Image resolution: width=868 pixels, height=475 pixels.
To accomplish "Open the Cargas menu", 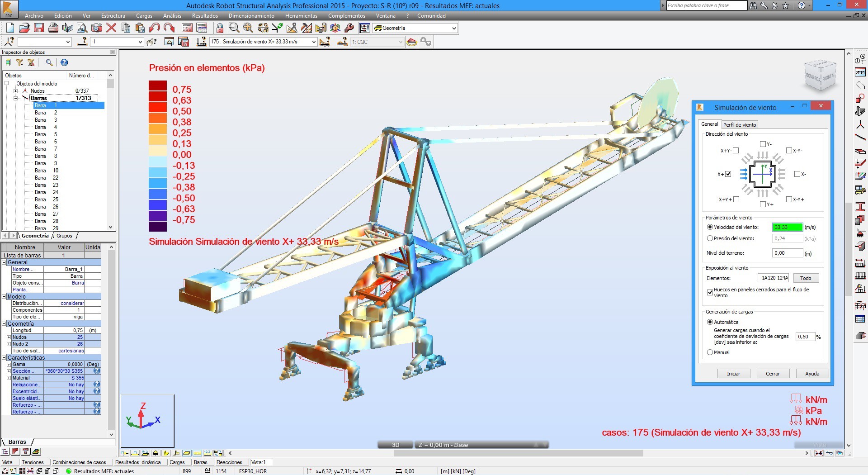I will (144, 16).
